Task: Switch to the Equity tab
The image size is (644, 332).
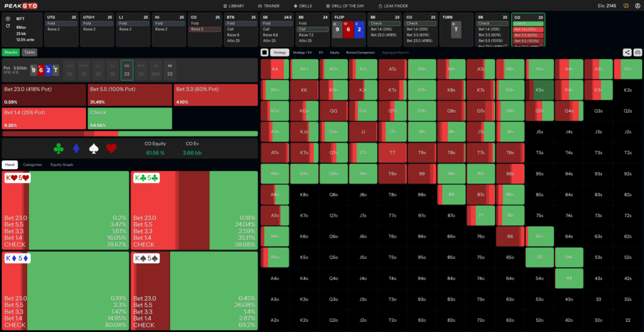Action: click(335, 53)
